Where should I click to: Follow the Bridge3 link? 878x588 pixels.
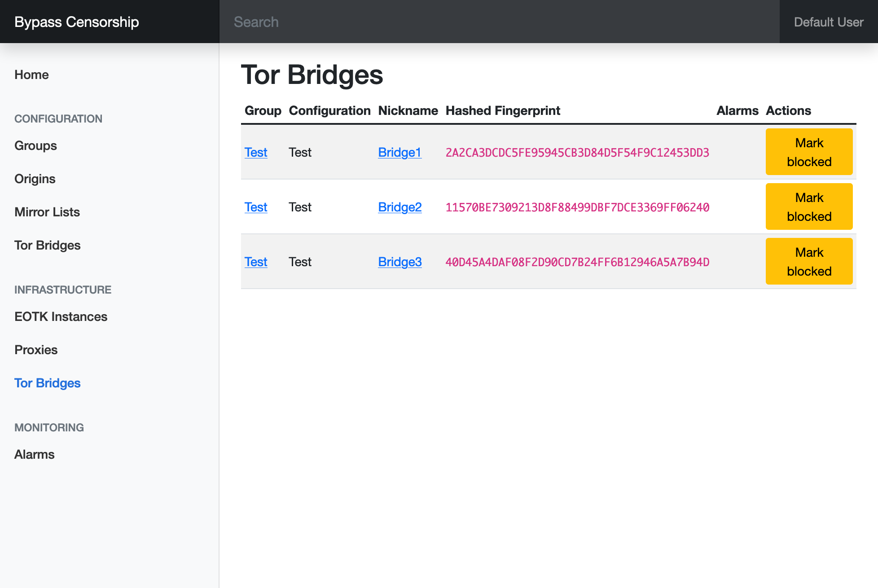399,262
